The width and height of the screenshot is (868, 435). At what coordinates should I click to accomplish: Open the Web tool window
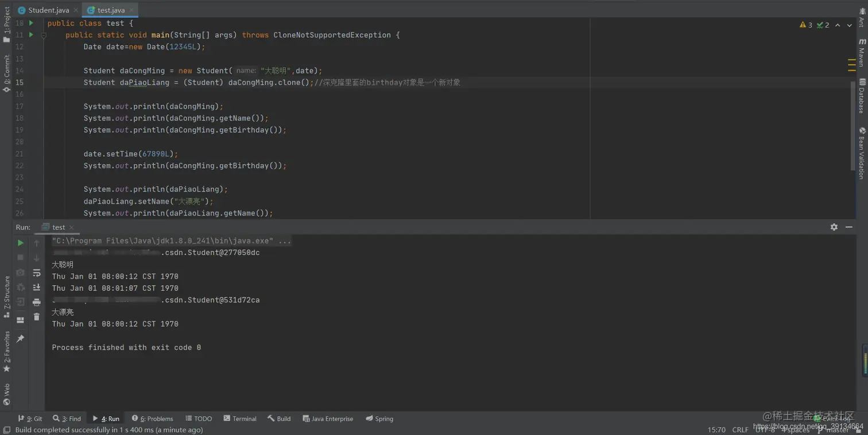point(6,394)
